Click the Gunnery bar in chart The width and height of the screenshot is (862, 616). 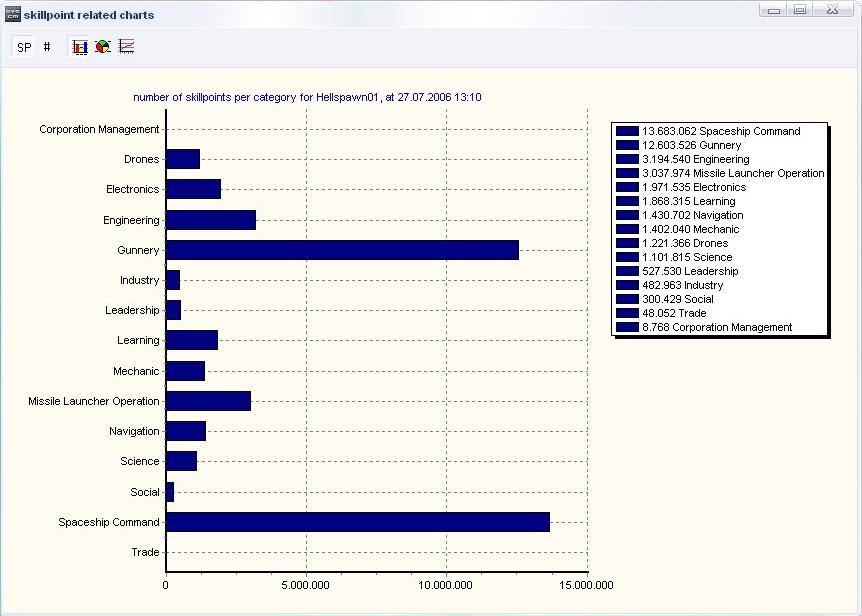(x=342, y=250)
